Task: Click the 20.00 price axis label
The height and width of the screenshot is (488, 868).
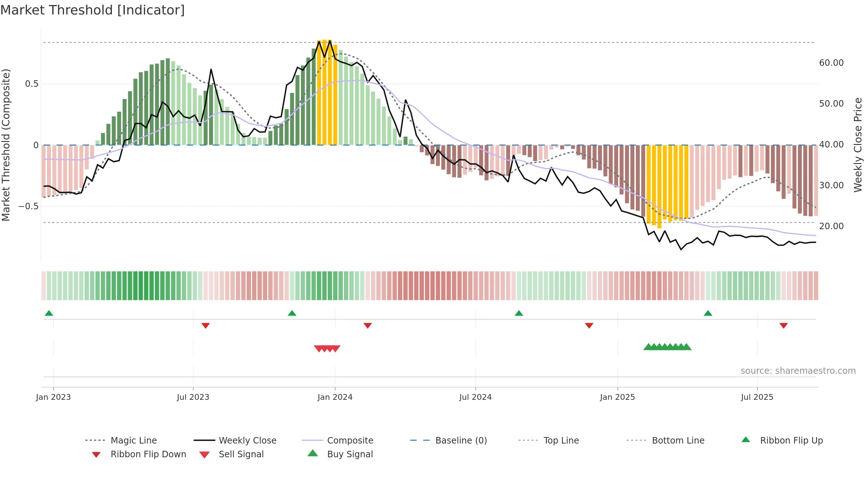Action: [x=831, y=226]
